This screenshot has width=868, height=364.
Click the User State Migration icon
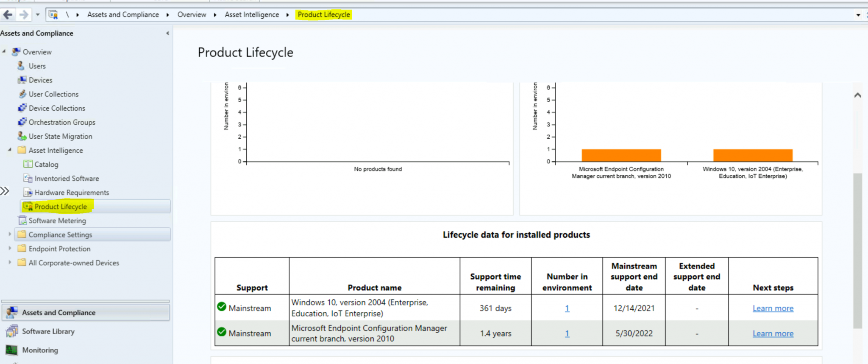(22, 136)
